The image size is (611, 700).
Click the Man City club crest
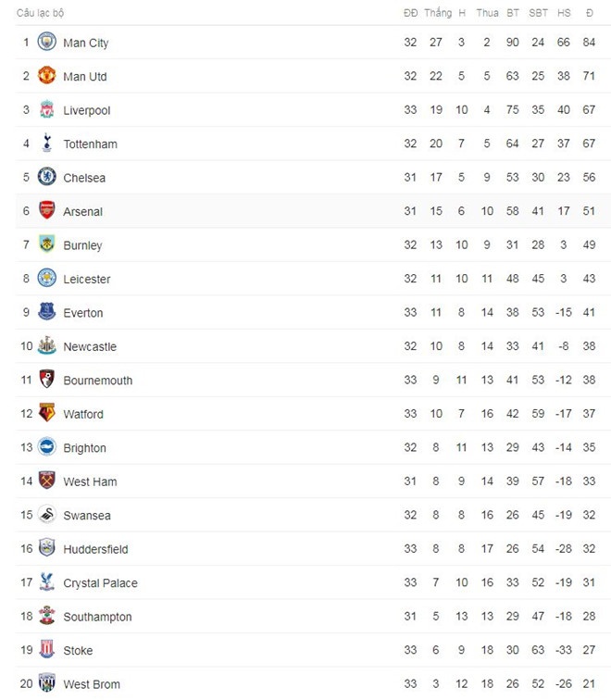click(46, 43)
